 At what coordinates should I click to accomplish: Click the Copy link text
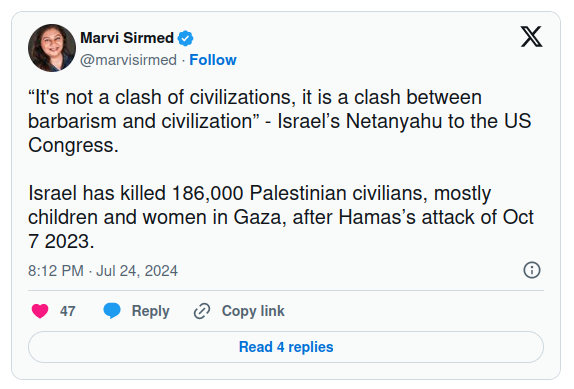point(253,311)
